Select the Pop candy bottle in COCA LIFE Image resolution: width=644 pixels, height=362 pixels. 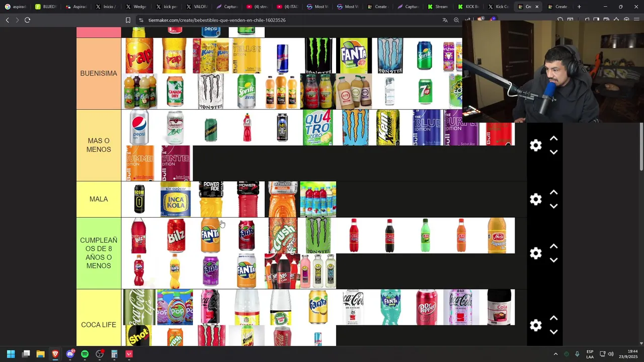click(175, 307)
